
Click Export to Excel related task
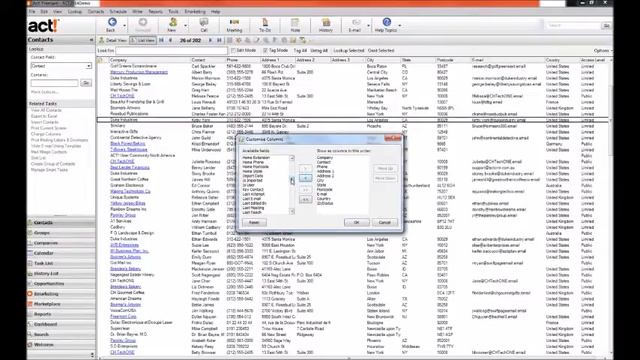44,116
